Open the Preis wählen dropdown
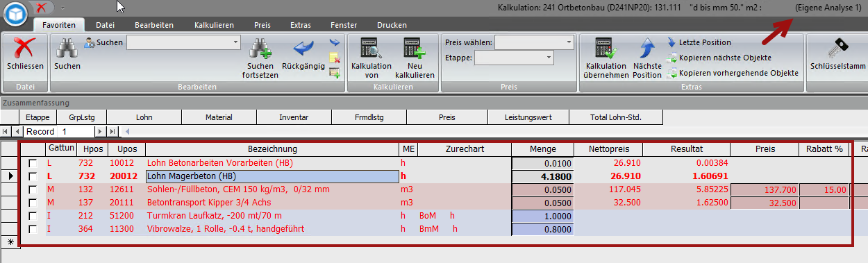 pos(569,43)
